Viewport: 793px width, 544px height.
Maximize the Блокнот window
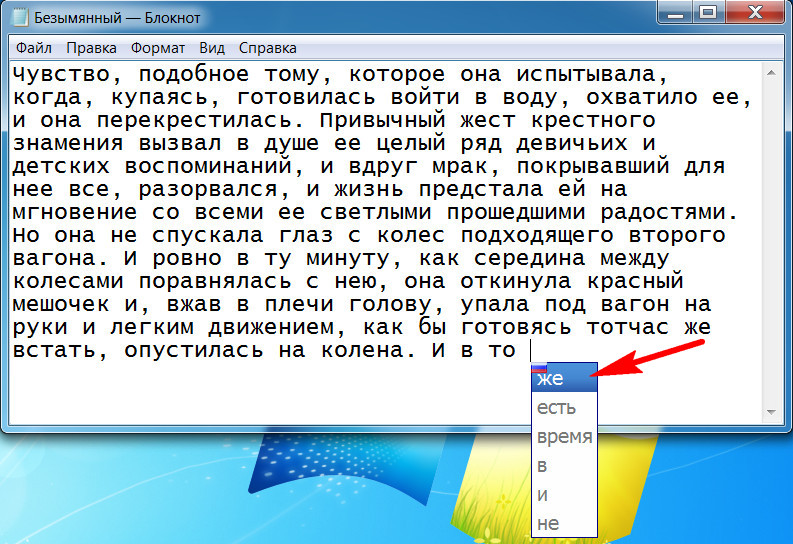coord(709,13)
